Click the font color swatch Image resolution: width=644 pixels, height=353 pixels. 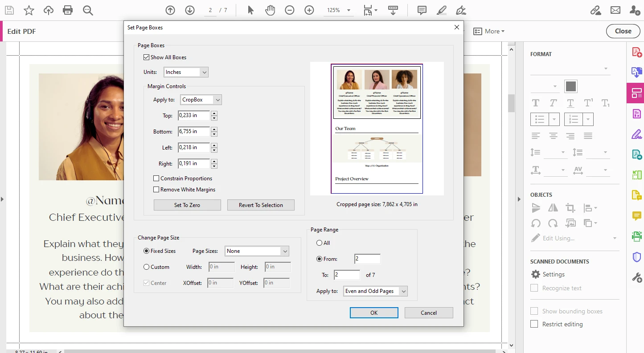(x=571, y=86)
